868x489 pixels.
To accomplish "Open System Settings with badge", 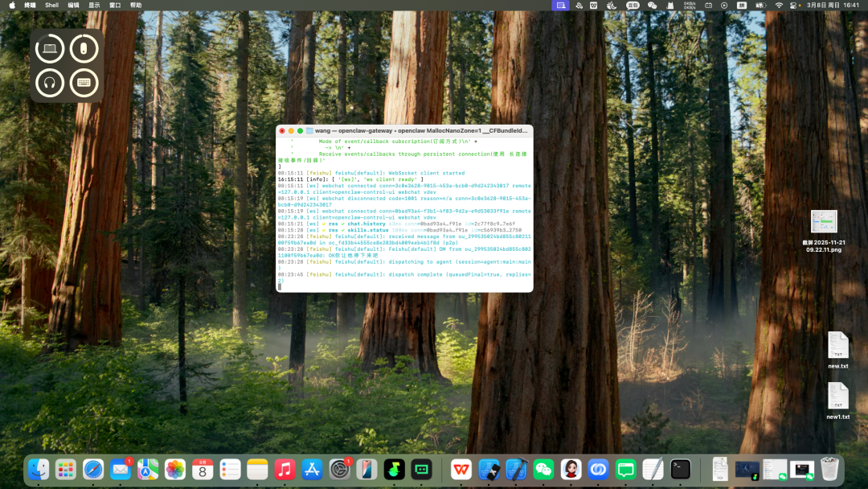I will click(339, 470).
